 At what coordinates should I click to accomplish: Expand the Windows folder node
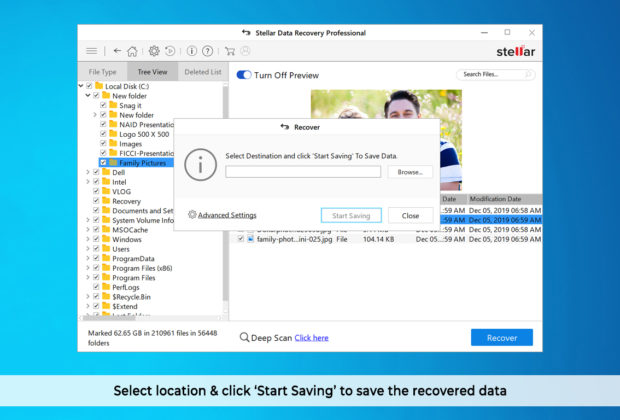pos(88,239)
